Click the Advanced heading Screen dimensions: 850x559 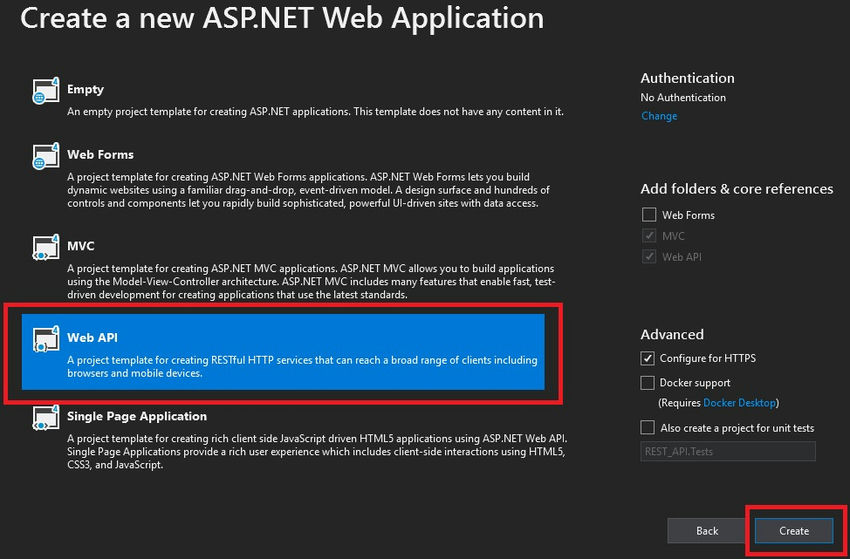pos(672,335)
